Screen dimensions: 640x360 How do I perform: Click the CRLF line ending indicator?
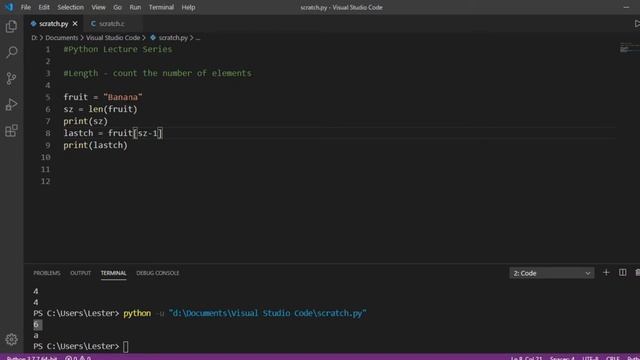[x=613, y=358]
